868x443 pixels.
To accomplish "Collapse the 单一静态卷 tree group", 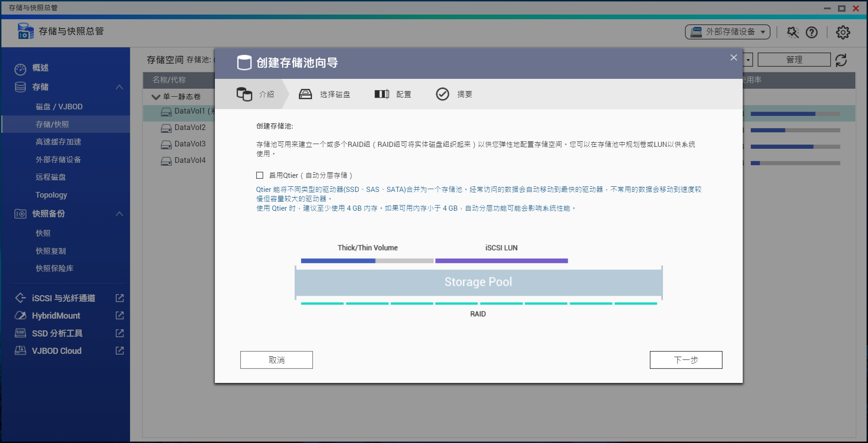I will 156,97.
